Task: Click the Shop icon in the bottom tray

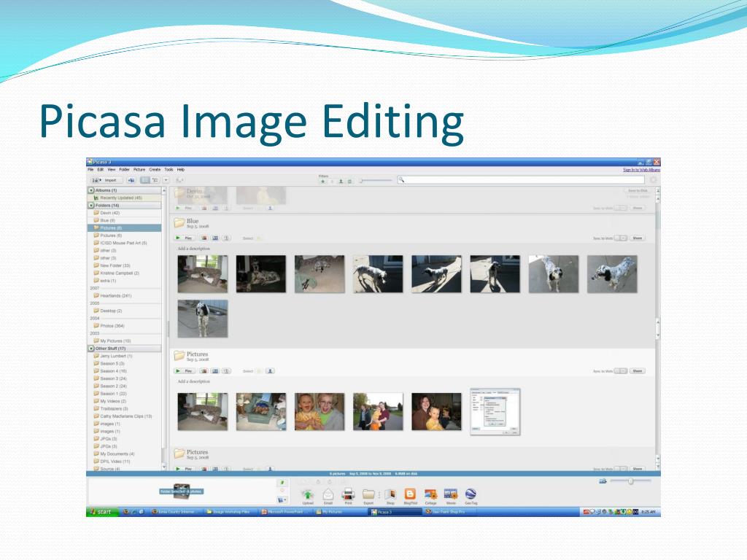Action: tap(390, 494)
